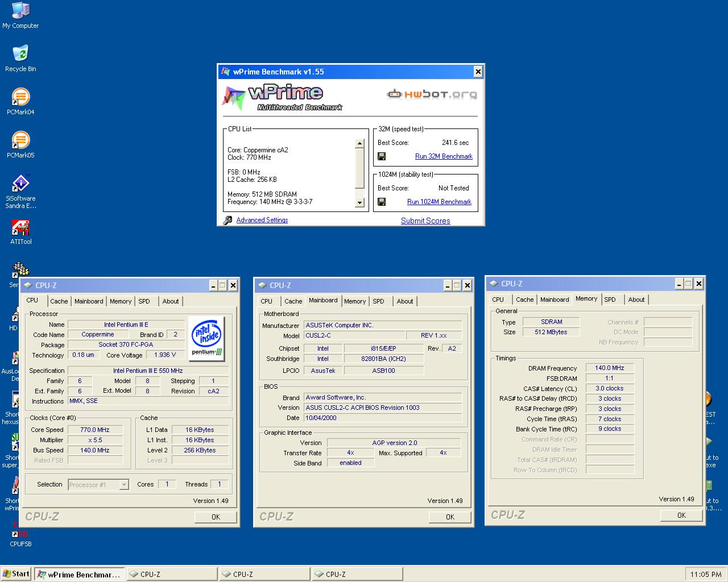Switch to Mainboard tab in the CPU tab CPU-Z window
Viewport: 728px width, 582px height.
click(x=89, y=301)
